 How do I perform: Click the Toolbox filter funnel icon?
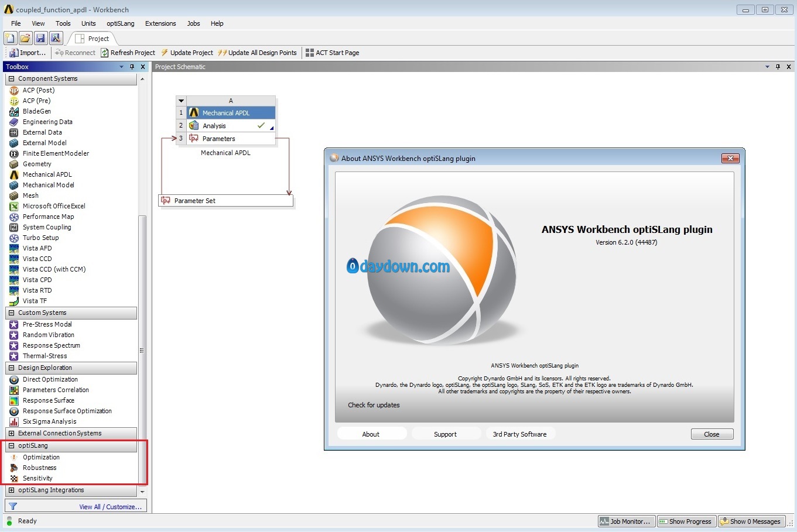[x=13, y=506]
